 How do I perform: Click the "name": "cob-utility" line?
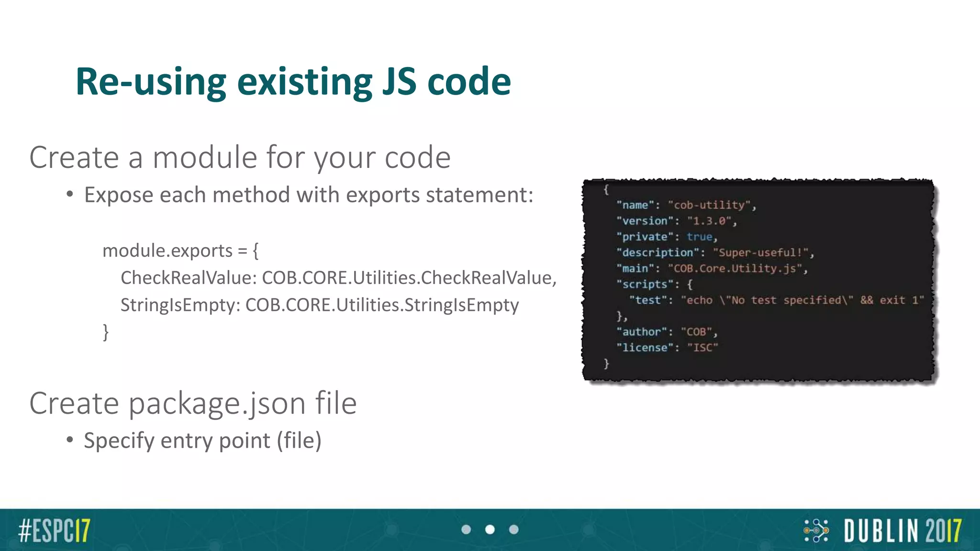[686, 205]
